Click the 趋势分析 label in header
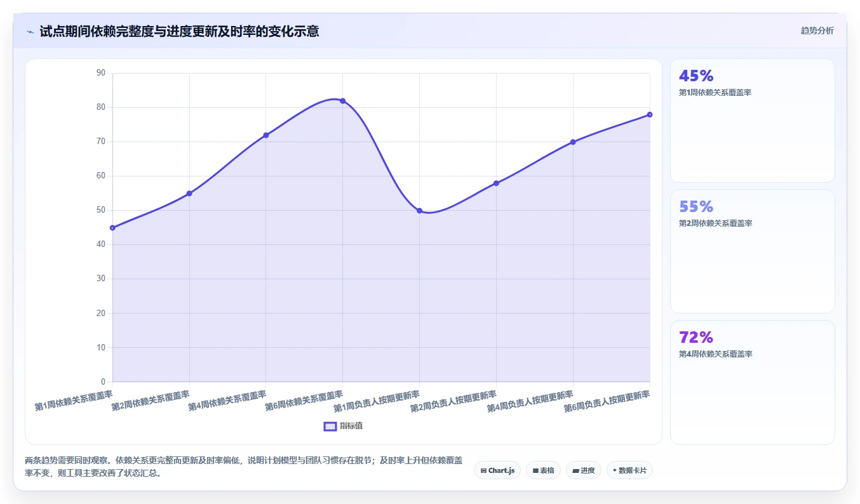Image resolution: width=860 pixels, height=504 pixels. tap(817, 30)
